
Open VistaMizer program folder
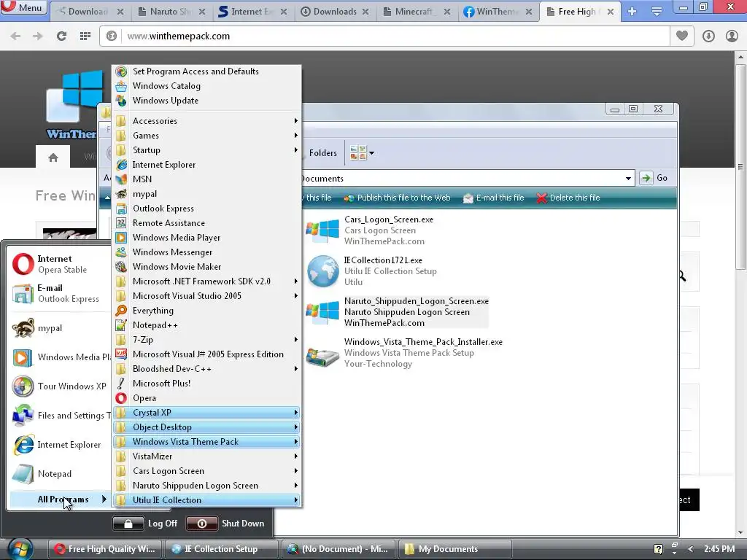[206, 456]
